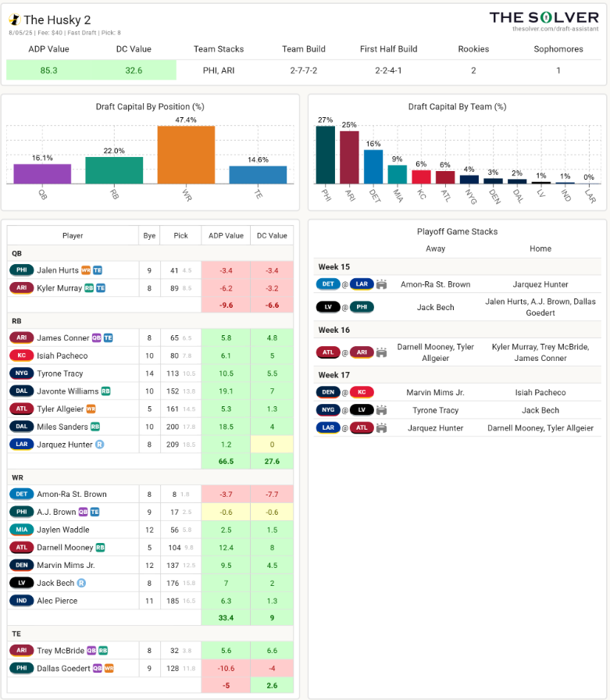This screenshot has width=610, height=700.
Task: Click the DC Value column header in player table
Action: [272, 236]
